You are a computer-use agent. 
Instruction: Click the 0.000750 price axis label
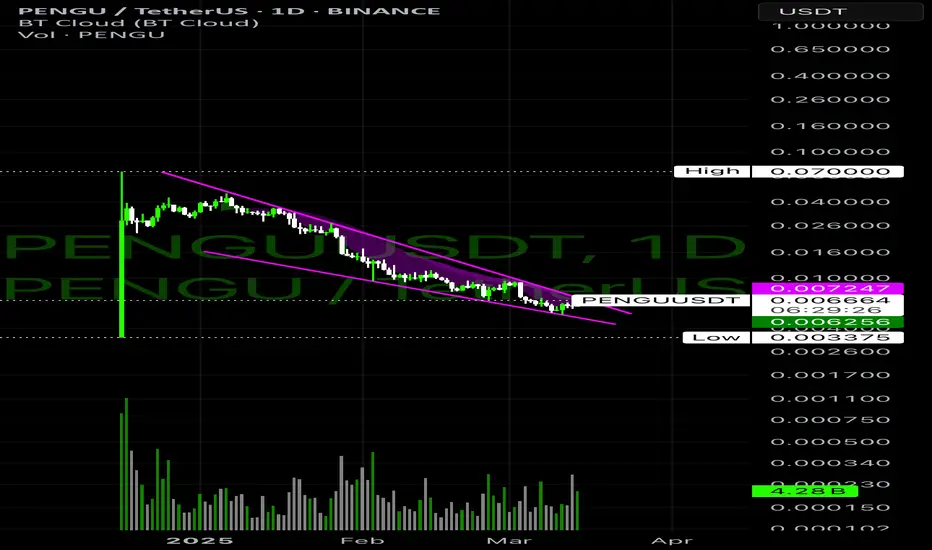[830, 420]
